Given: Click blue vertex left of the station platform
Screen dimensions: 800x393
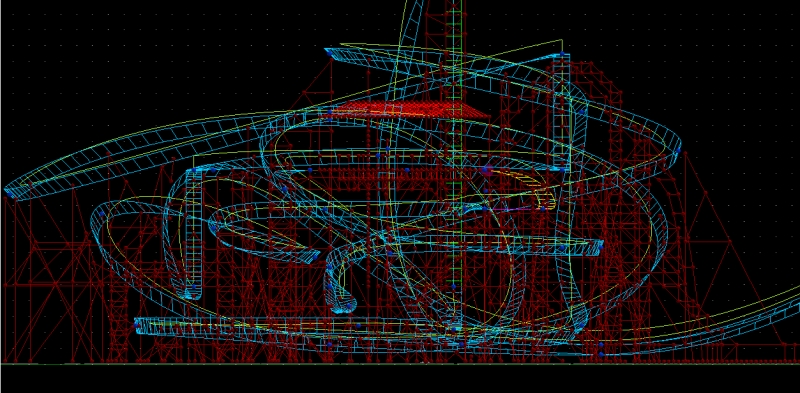Looking at the screenshot, I should pos(330,111).
